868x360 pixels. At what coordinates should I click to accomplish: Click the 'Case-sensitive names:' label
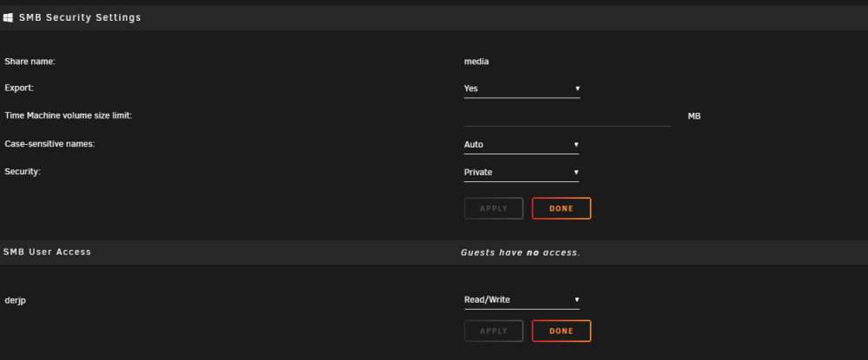(x=49, y=144)
